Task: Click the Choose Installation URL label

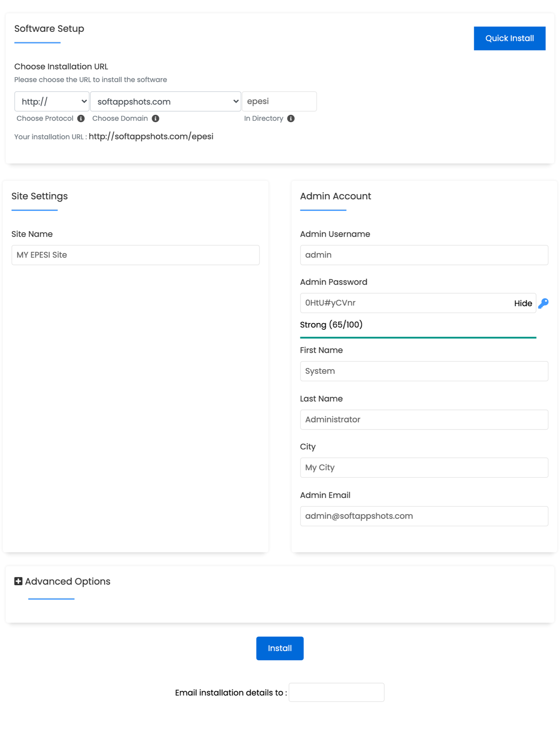Action: (61, 67)
